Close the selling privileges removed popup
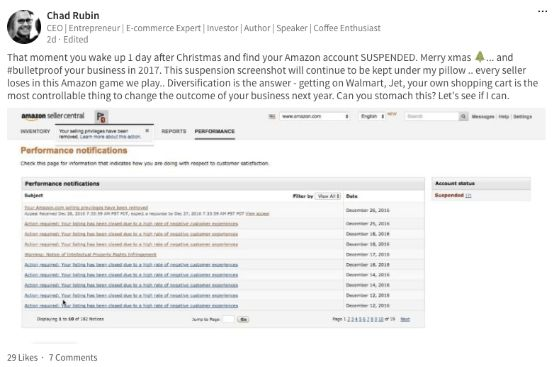 pos(147,131)
